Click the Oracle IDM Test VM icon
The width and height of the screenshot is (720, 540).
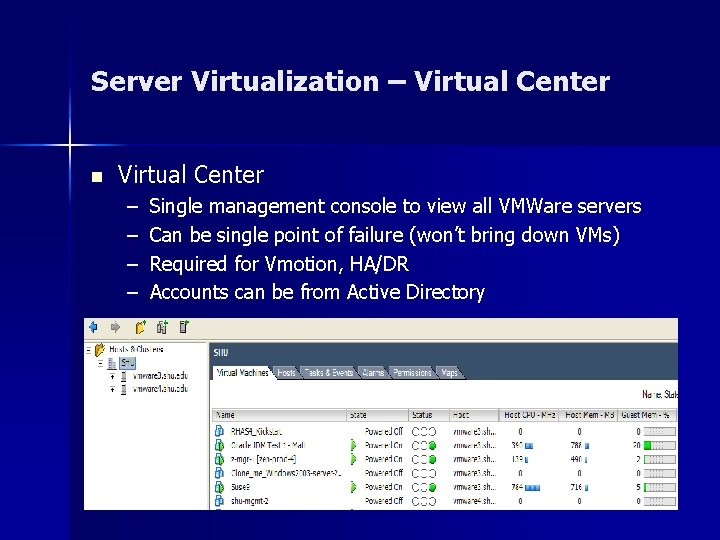pyautogui.click(x=219, y=445)
